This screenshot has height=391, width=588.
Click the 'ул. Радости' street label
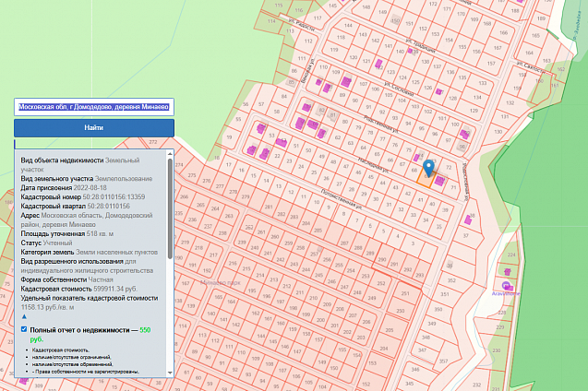pos(302,25)
